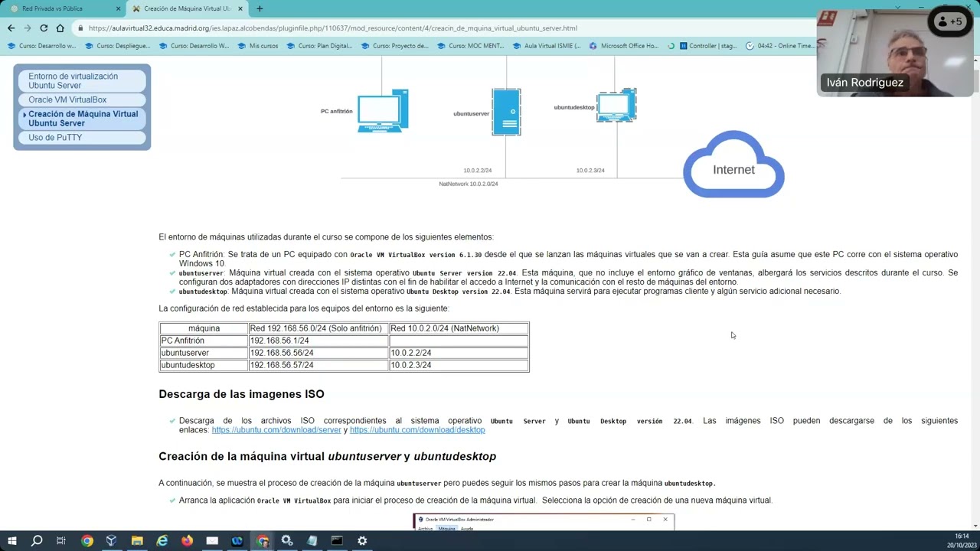Follow the ubuntu.com/download/server link

(276, 430)
